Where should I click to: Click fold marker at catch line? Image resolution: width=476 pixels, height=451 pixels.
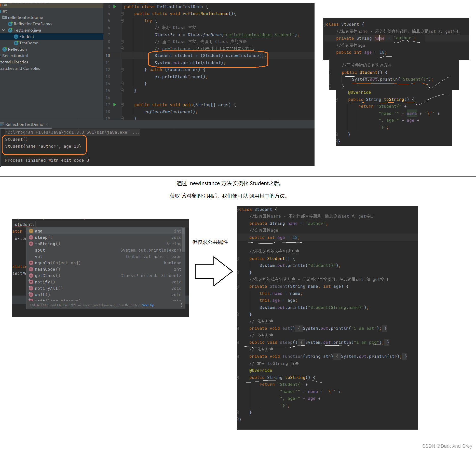coord(122,70)
